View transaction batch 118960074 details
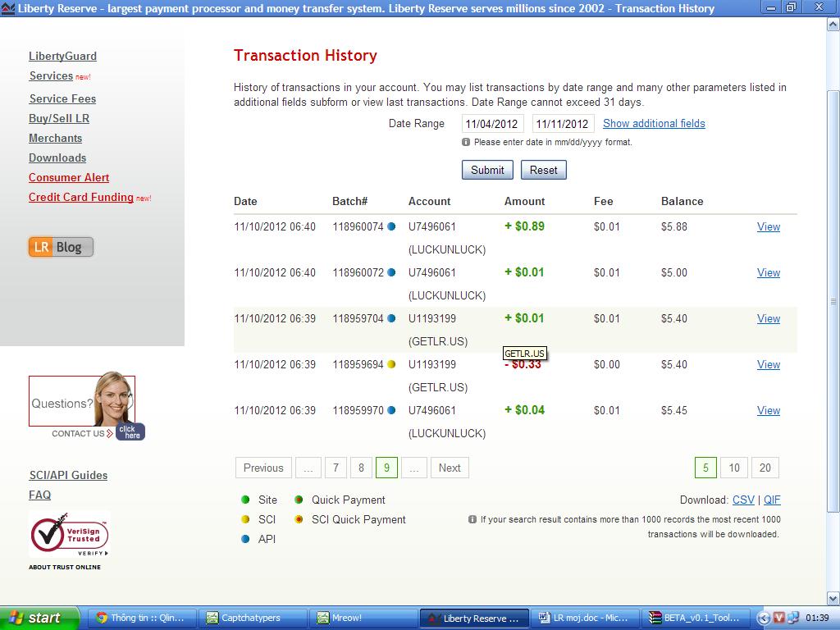 (768, 226)
